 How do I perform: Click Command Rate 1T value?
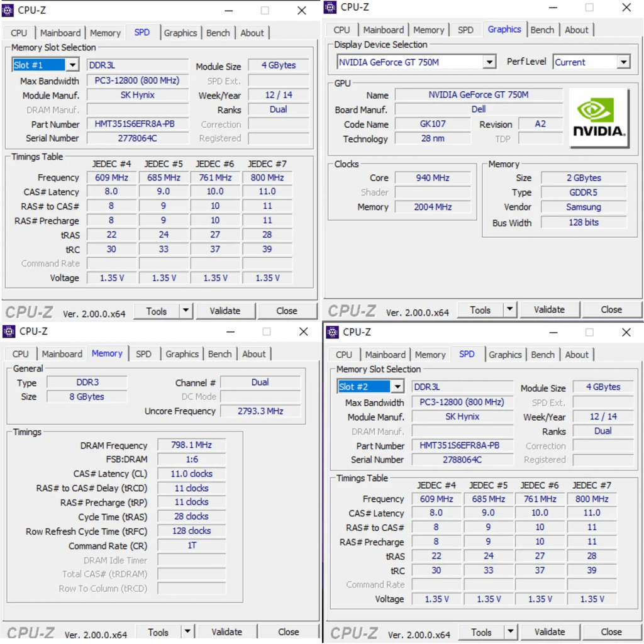(x=191, y=545)
